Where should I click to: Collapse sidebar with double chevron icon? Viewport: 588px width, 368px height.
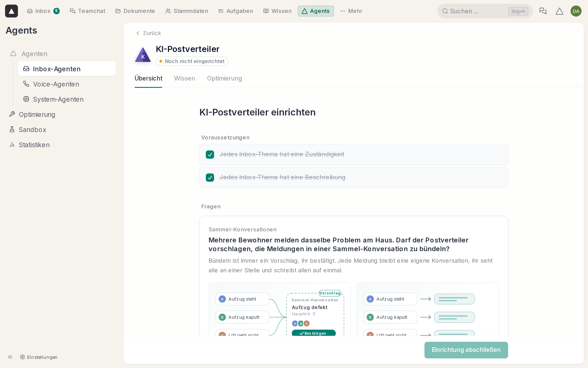[10, 357]
